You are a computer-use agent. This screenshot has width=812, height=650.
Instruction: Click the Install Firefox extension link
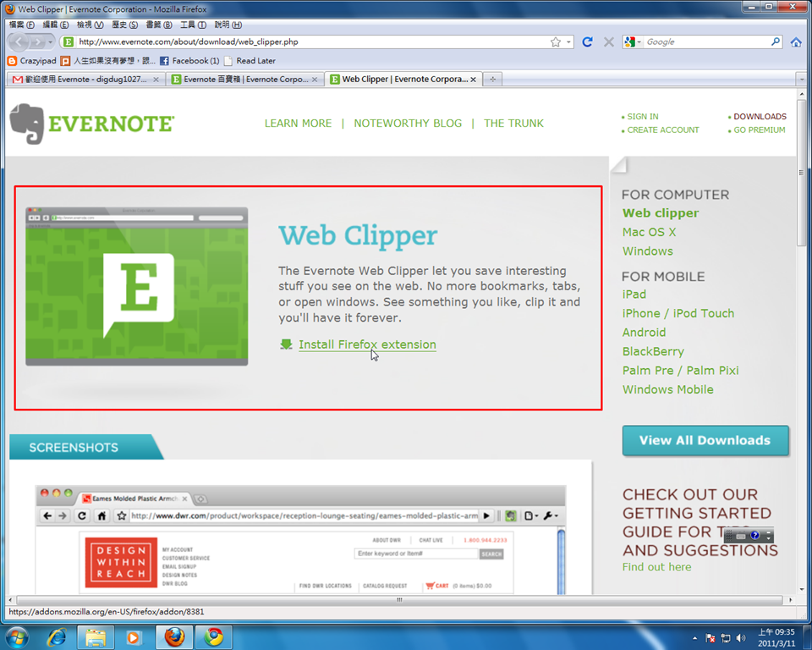pos(367,344)
